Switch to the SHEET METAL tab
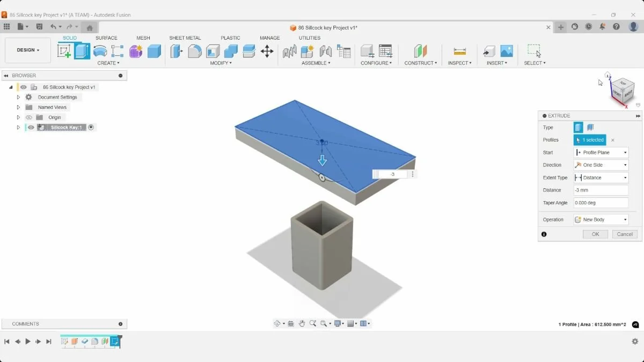 click(185, 38)
